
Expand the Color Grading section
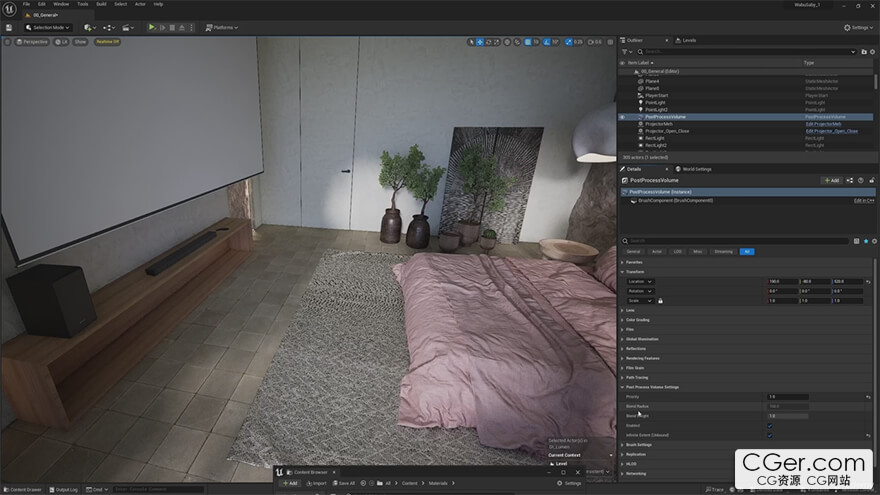(x=637, y=320)
